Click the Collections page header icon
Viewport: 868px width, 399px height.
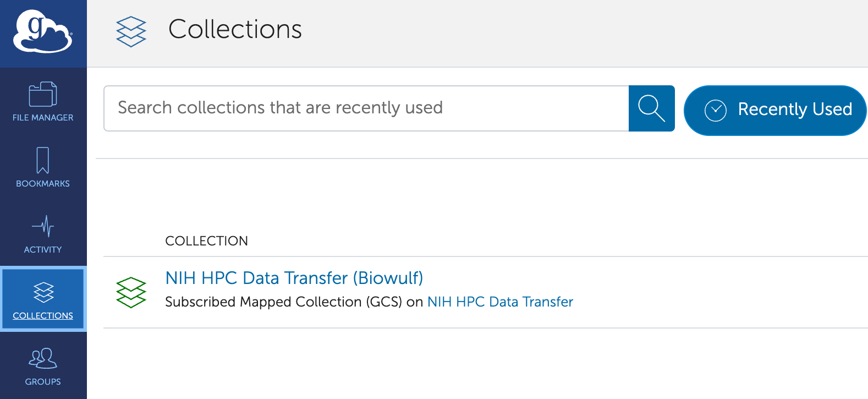click(x=131, y=31)
